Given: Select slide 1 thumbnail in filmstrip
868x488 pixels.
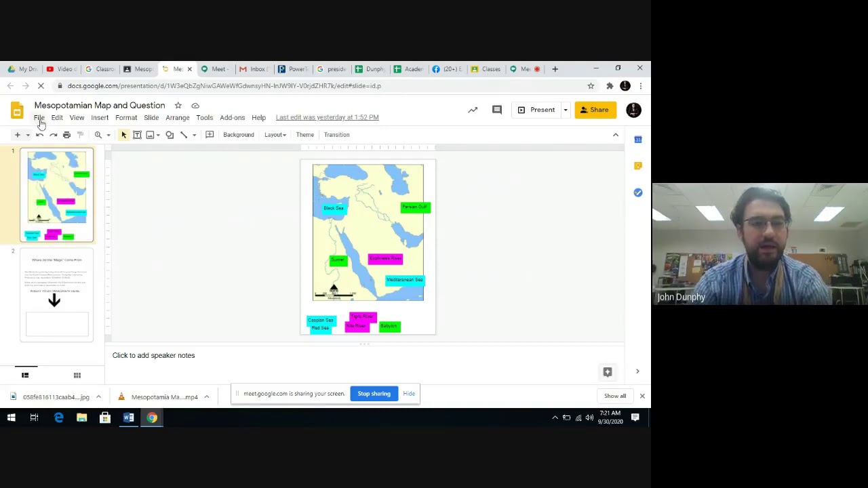Looking at the screenshot, I should click(57, 195).
